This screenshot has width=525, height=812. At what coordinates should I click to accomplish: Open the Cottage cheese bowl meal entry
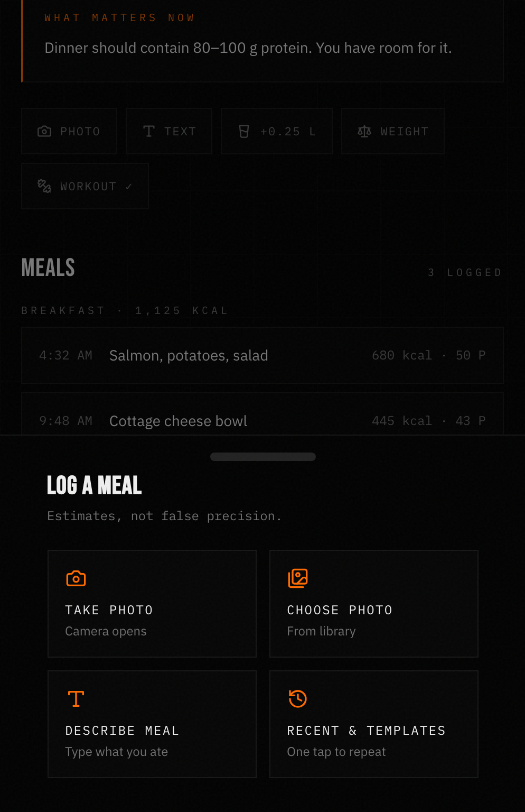[x=262, y=414]
